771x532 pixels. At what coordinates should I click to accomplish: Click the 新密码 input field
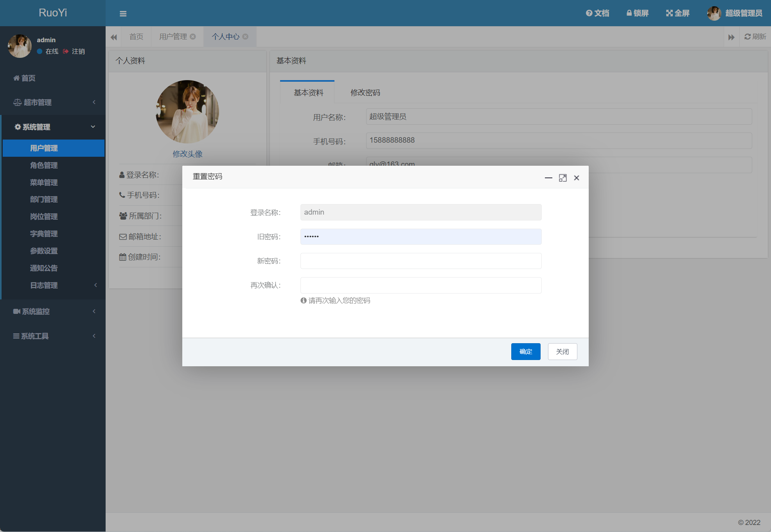pyautogui.click(x=421, y=261)
